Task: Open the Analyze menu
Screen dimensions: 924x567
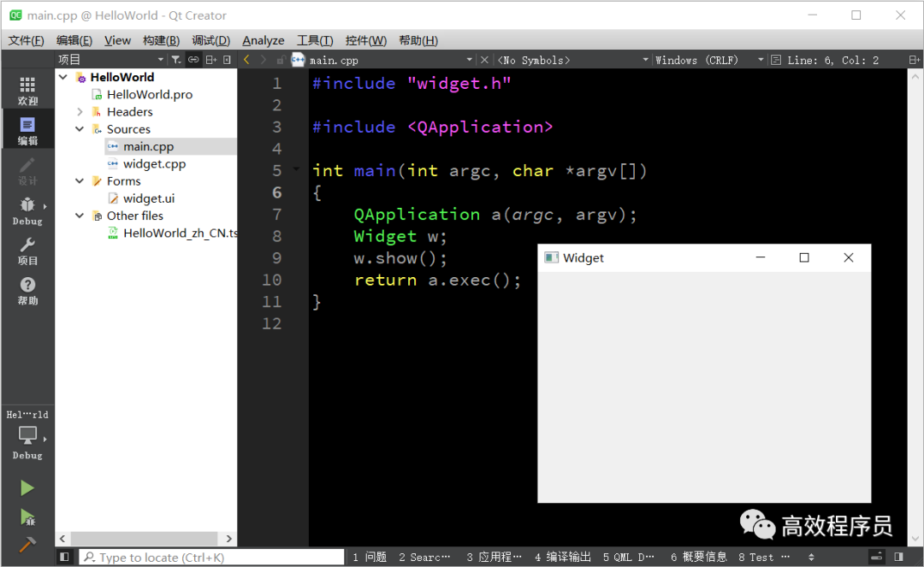Action: click(x=264, y=41)
